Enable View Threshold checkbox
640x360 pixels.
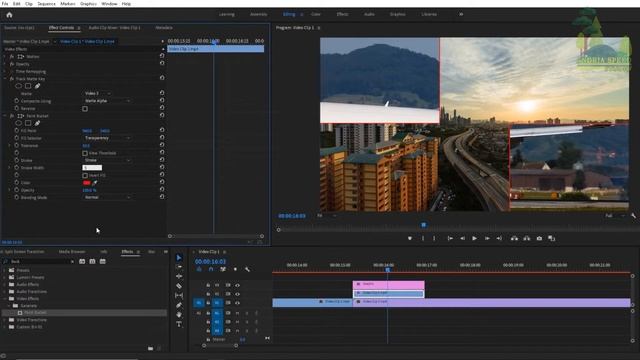85,153
